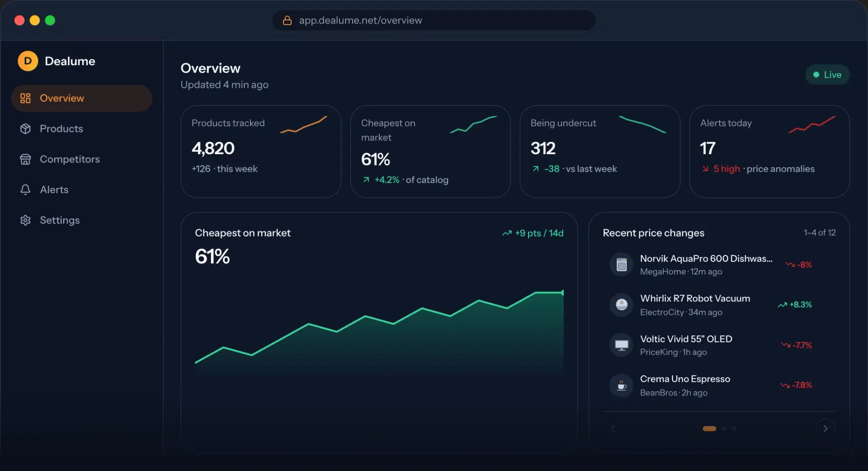Click the dishwasher icon for Norvik AquaPro
The image size is (868, 471).
(622, 264)
